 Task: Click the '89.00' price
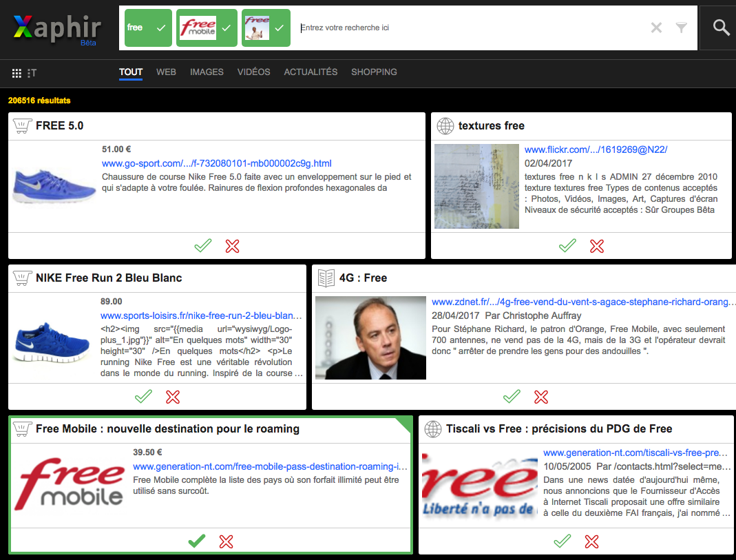coord(112,302)
